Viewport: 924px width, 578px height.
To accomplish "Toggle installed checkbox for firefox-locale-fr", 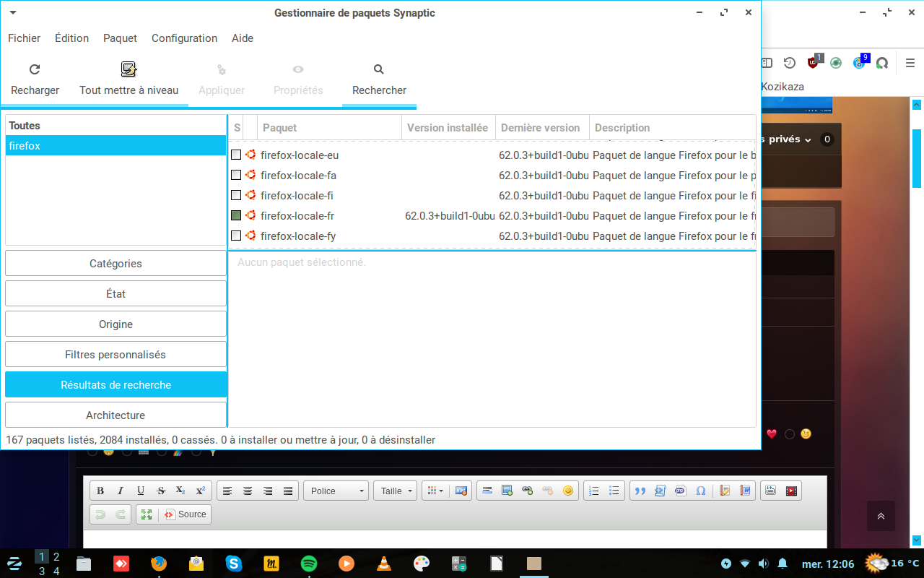I will tap(236, 215).
